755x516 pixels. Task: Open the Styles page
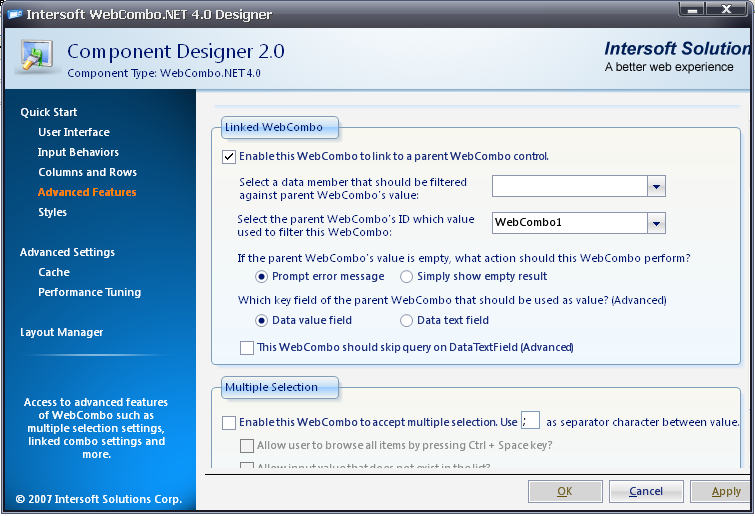click(x=52, y=212)
